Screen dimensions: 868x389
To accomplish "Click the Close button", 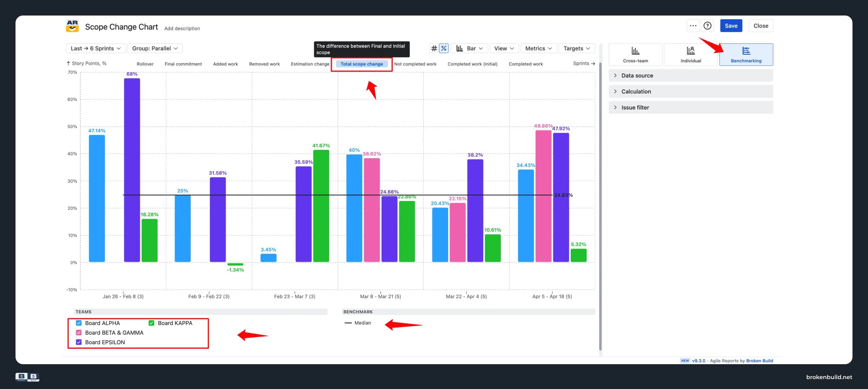I will (x=760, y=26).
